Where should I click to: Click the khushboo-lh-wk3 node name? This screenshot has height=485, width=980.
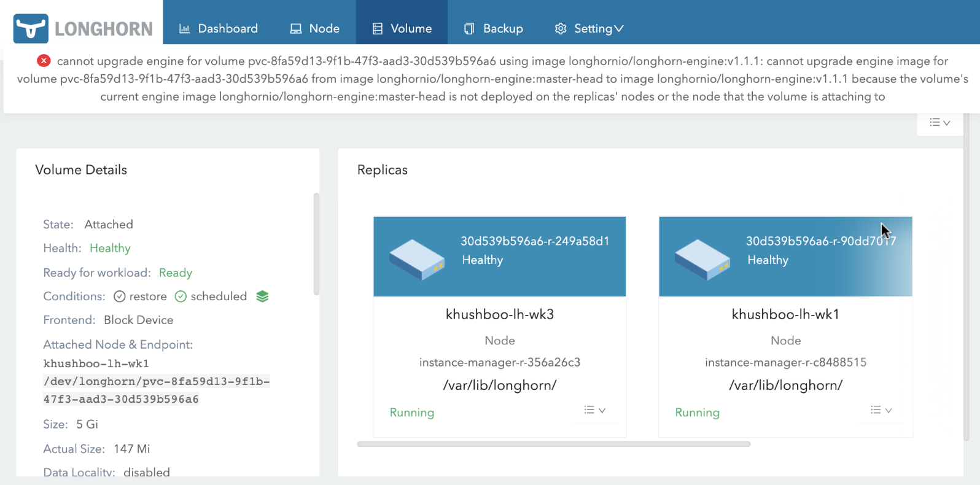click(x=500, y=314)
